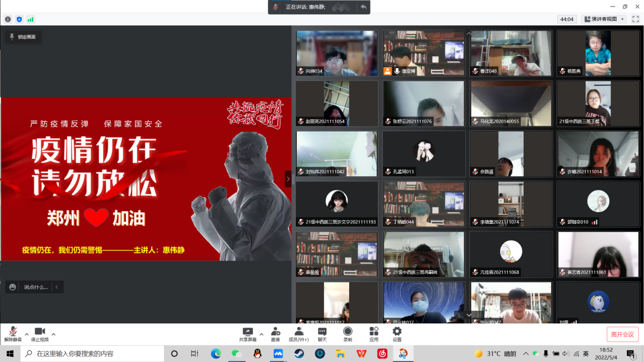Start recording with the 录制 icon
The height and width of the screenshot is (362, 644).
(x=348, y=333)
